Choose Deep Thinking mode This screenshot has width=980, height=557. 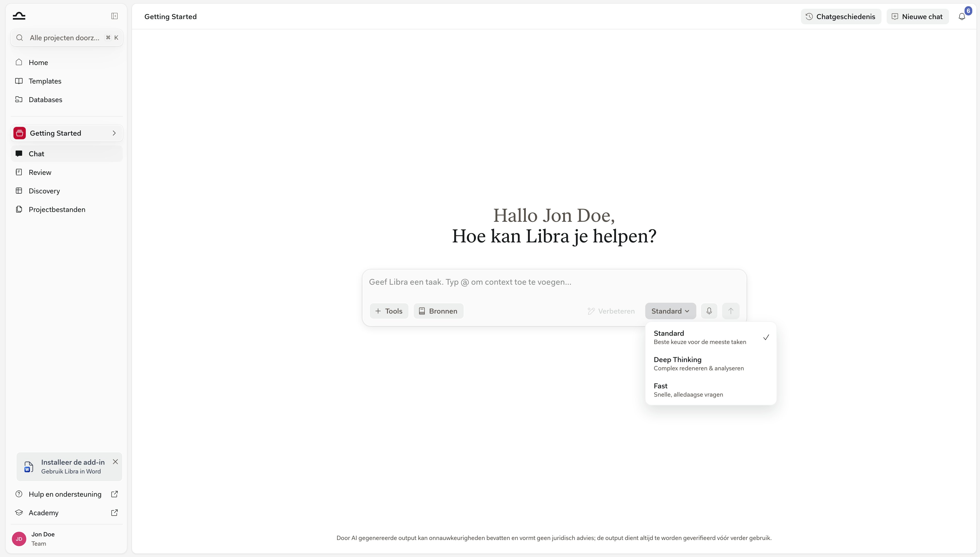pyautogui.click(x=711, y=363)
